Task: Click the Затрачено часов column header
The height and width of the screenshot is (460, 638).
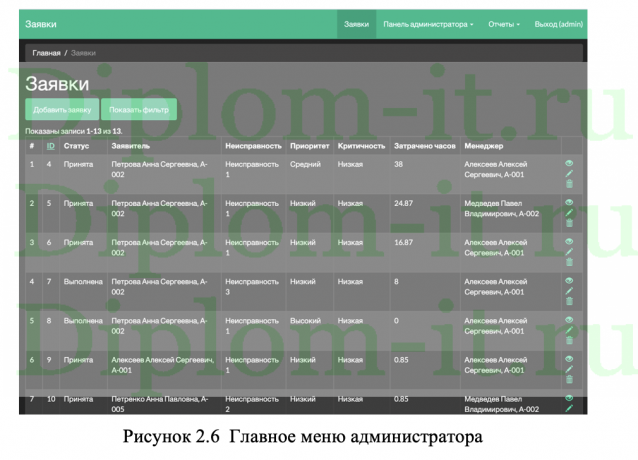Action: [424, 146]
